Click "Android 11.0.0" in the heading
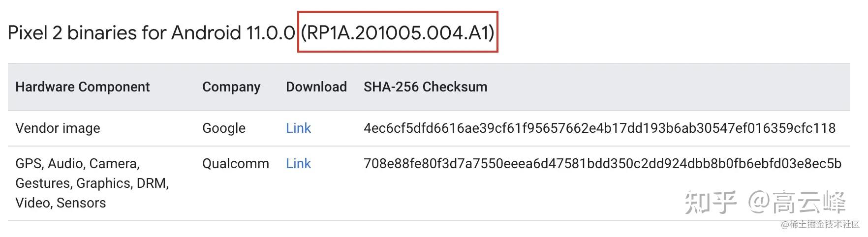This screenshot has width=868, height=237. click(x=233, y=33)
